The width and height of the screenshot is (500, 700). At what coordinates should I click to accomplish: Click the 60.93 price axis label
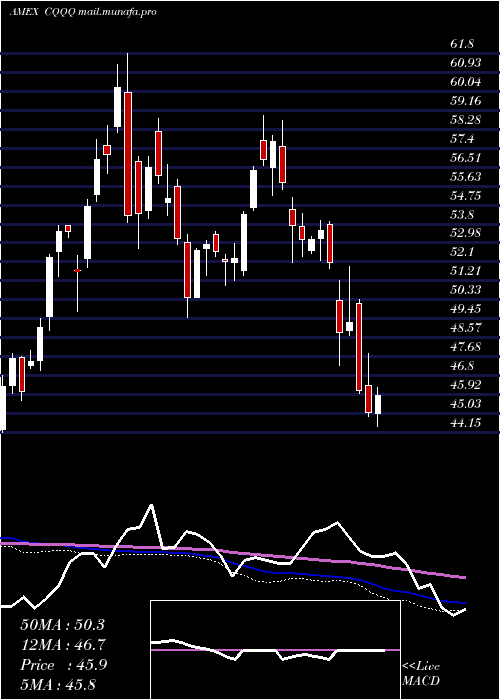(x=466, y=63)
